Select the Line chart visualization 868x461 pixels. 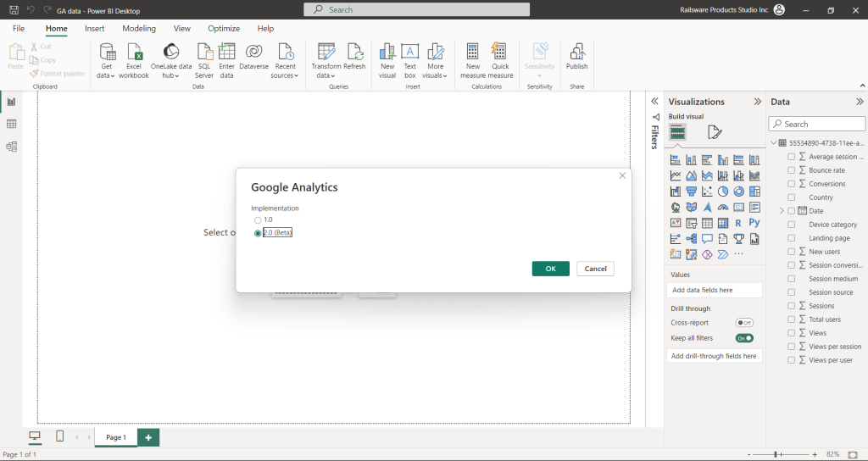[x=676, y=176]
